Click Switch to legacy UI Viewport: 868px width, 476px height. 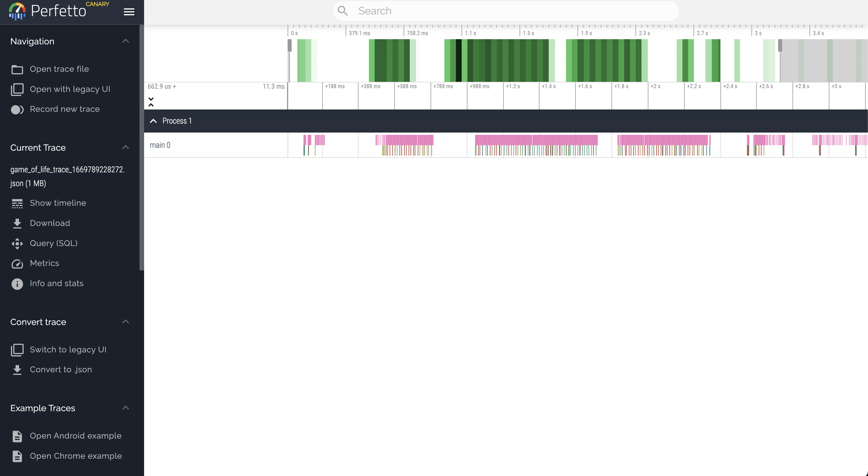pyautogui.click(x=68, y=350)
